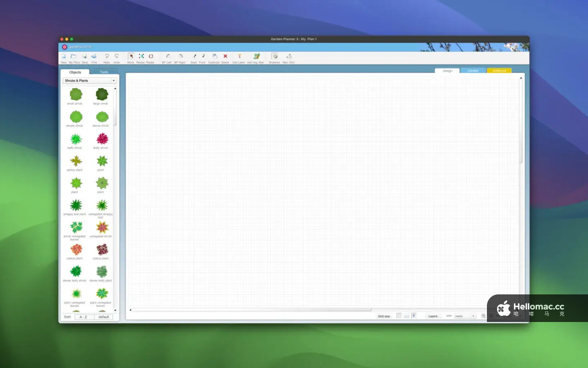Select the blank grid style button
This screenshot has height=368, width=588.
click(x=399, y=316)
